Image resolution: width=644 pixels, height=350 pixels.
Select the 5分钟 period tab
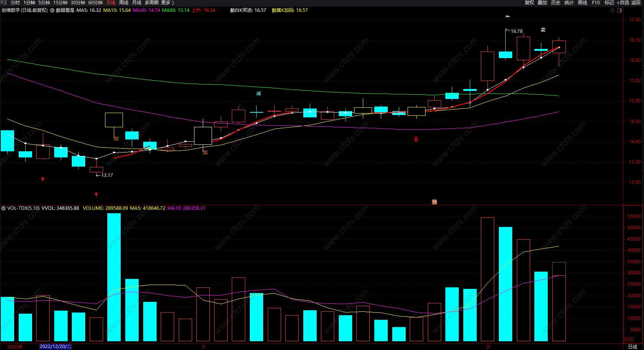pyautogui.click(x=44, y=3)
